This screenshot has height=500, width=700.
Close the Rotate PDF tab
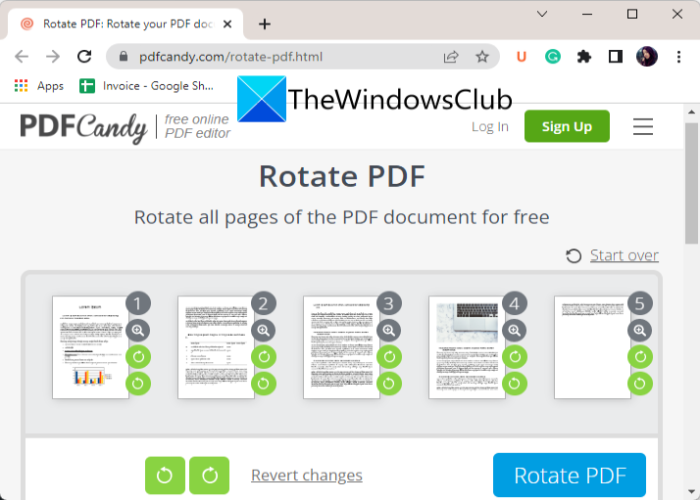pos(227,24)
